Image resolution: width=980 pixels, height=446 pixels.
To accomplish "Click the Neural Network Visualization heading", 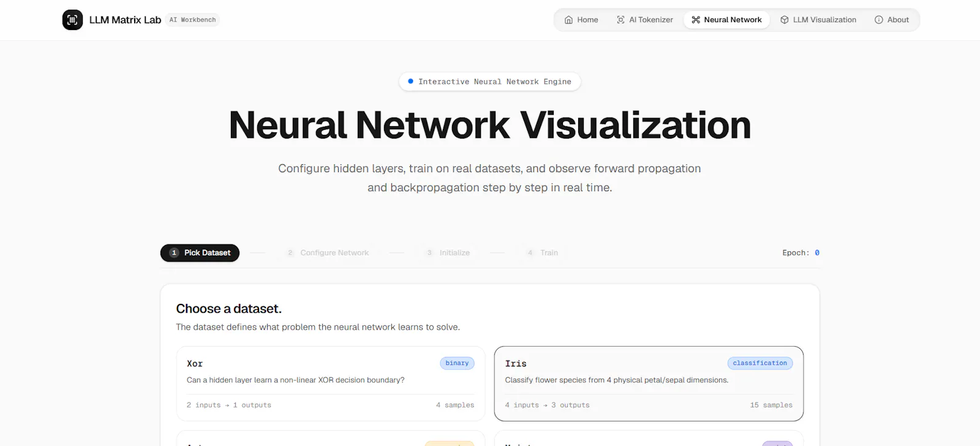I will (489, 125).
